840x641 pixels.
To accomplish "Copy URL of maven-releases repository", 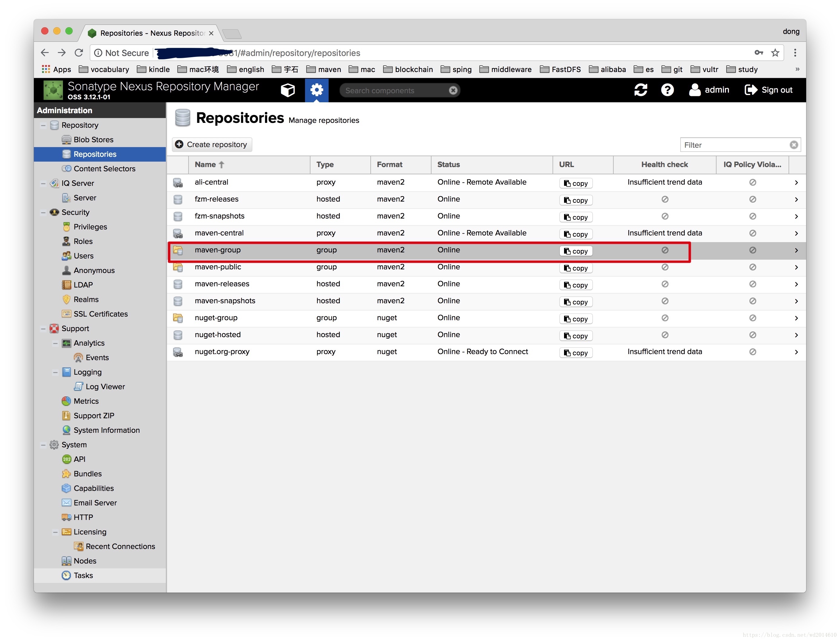I will tap(576, 285).
